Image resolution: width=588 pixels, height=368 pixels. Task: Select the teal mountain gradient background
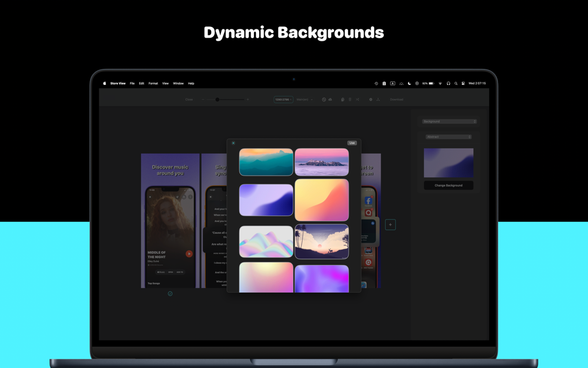[x=266, y=162]
